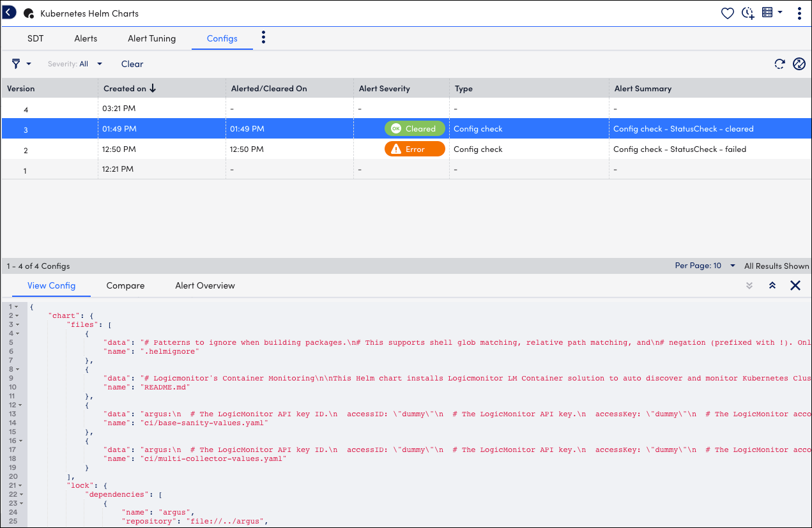Collapse the chart block at line 2
812x528 pixels.
(x=17, y=315)
